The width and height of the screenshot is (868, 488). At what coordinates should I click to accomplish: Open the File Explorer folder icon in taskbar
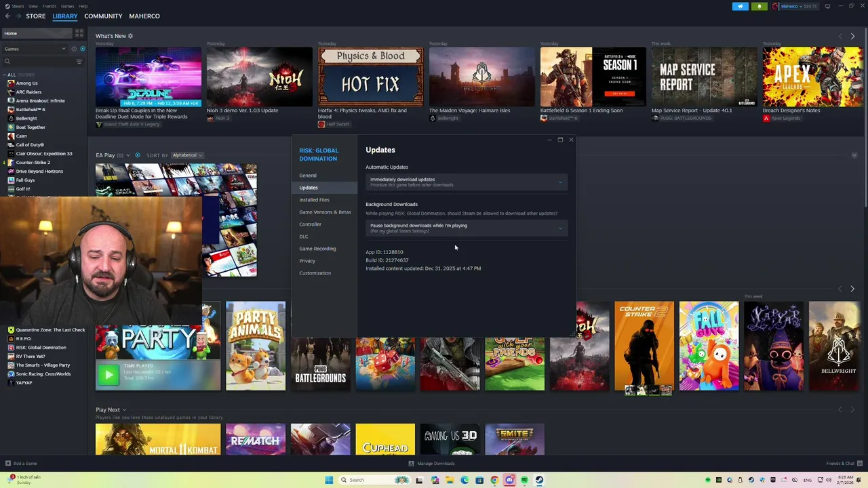(450, 480)
